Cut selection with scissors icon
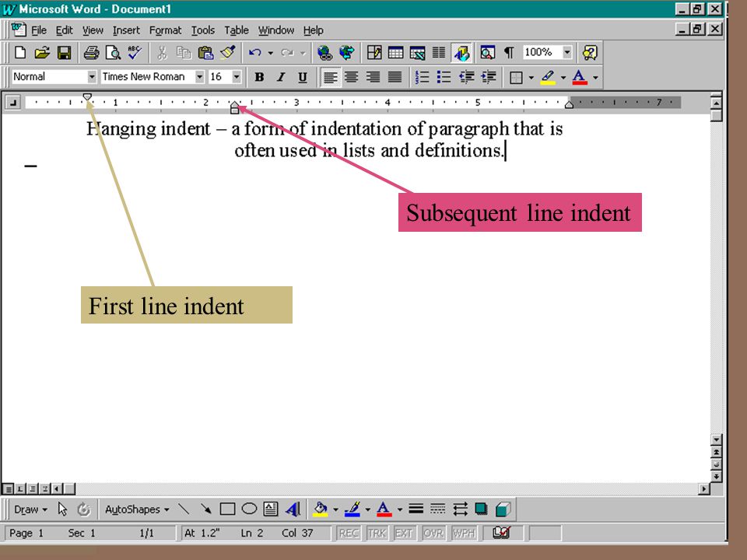This screenshot has width=747, height=560. pyautogui.click(x=162, y=52)
